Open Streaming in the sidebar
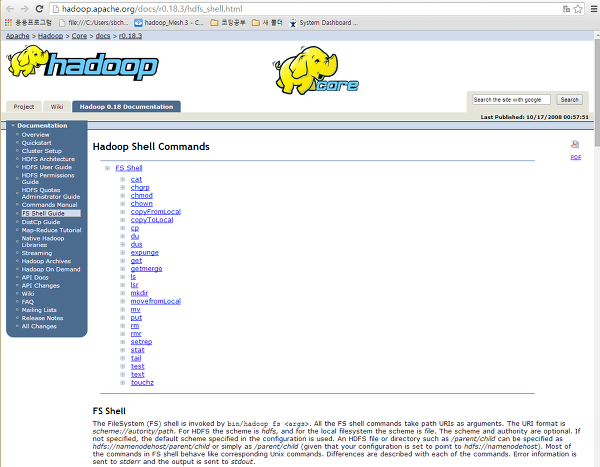This screenshot has width=600, height=467. pyautogui.click(x=37, y=253)
